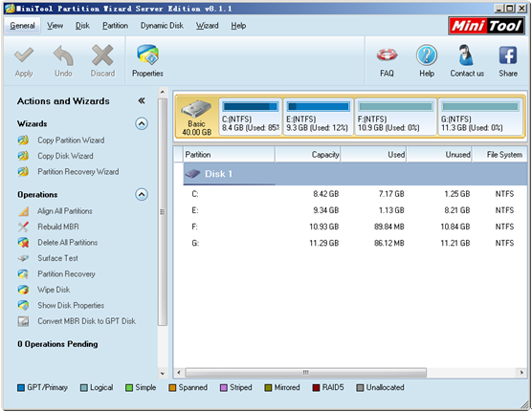Image resolution: width=532 pixels, height=412 pixels.
Task: Sort by the Used column header
Action: (x=373, y=155)
